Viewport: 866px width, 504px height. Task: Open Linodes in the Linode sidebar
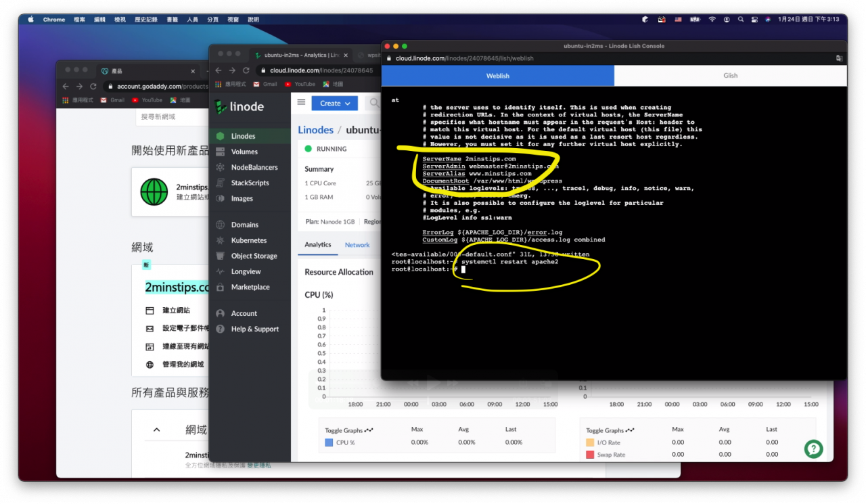point(243,136)
